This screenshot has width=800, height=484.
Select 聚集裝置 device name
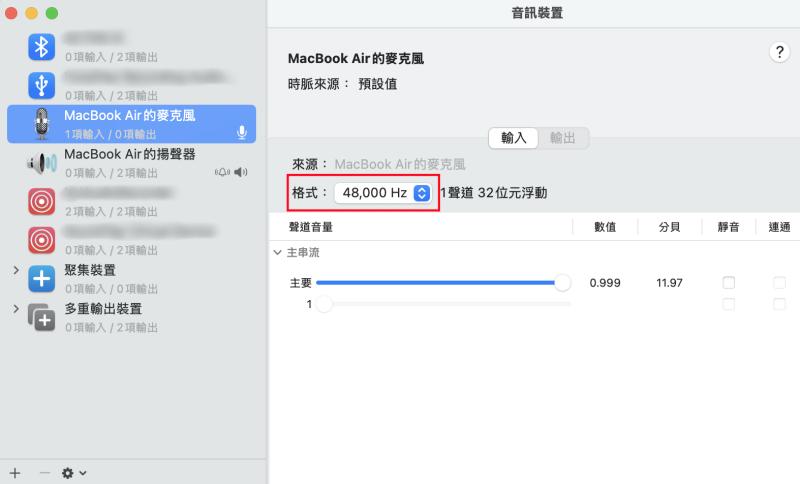pyautogui.click(x=90, y=270)
